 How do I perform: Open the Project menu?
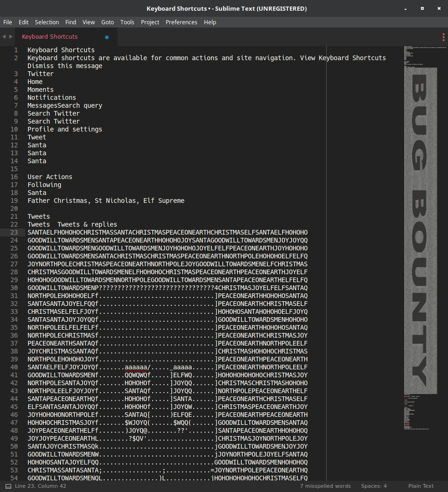150,22
